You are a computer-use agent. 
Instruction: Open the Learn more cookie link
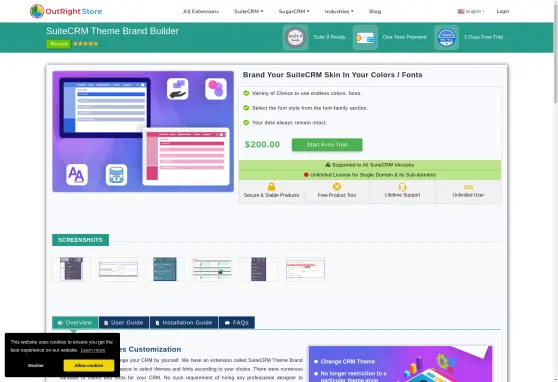(x=93, y=350)
